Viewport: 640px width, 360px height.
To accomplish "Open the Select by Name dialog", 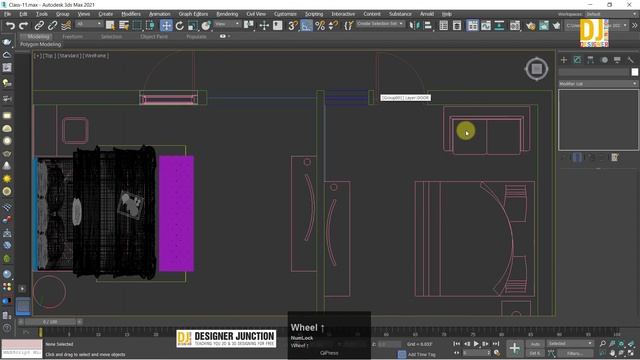I will 124,26.
